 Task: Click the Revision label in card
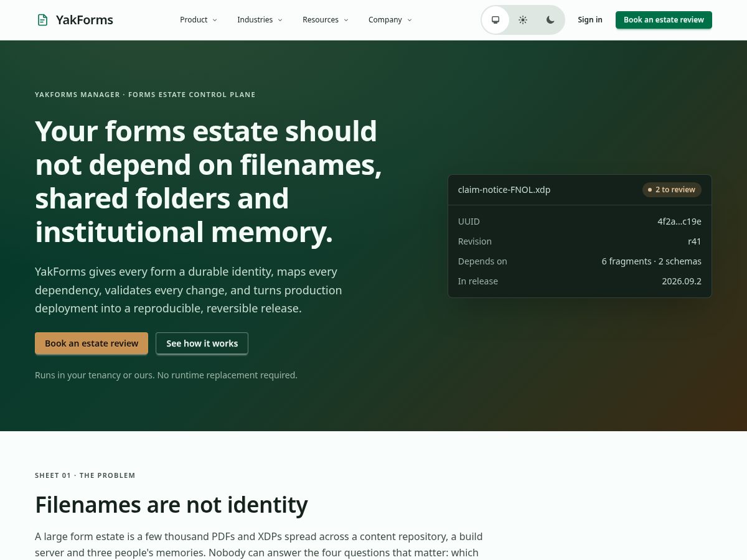click(475, 241)
